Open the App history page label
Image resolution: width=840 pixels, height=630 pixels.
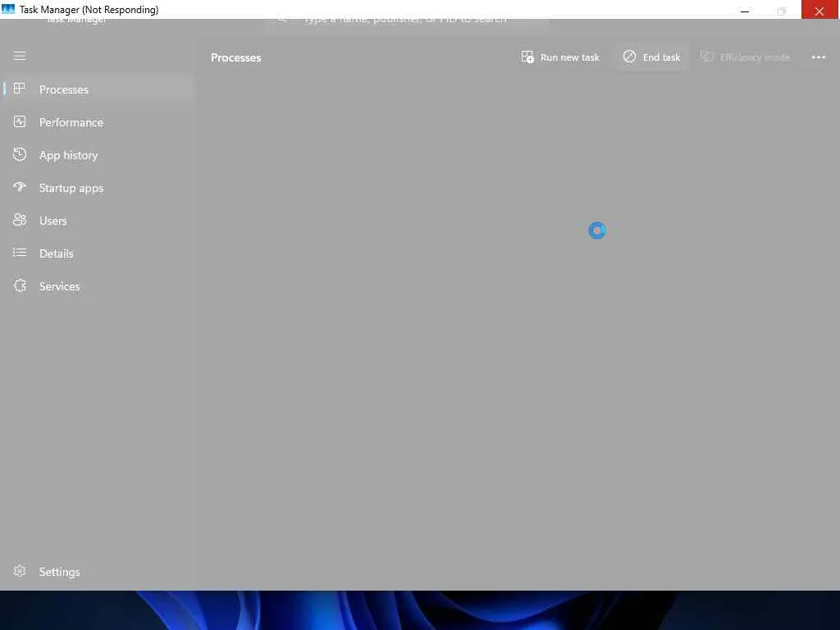69,155
